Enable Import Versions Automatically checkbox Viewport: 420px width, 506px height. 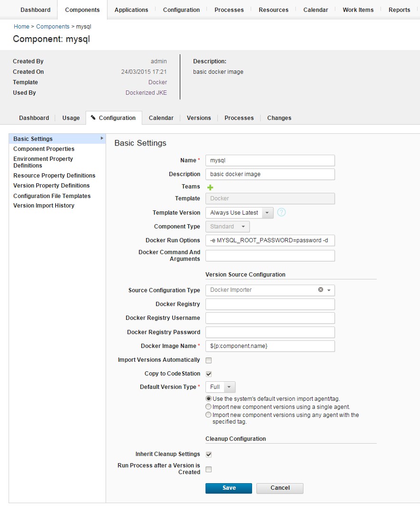click(209, 360)
